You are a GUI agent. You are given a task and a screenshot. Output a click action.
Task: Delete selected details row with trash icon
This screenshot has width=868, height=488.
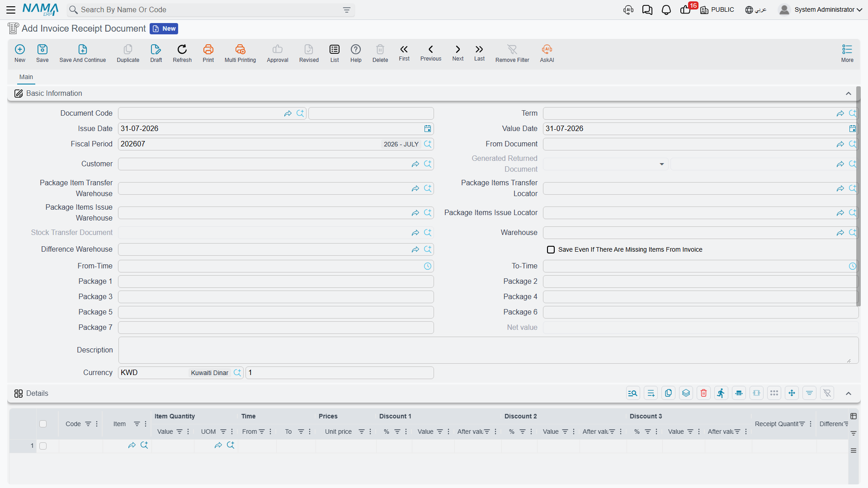click(704, 393)
